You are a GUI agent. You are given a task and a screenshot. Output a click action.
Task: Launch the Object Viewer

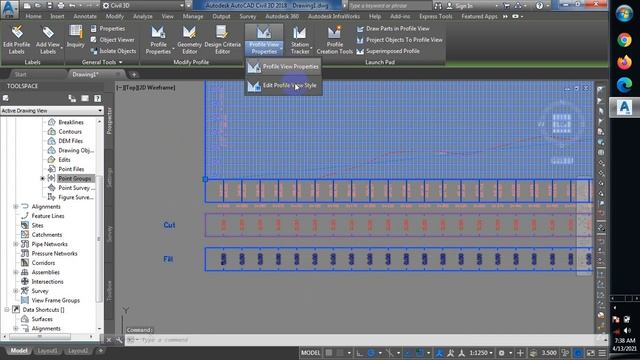point(112,40)
